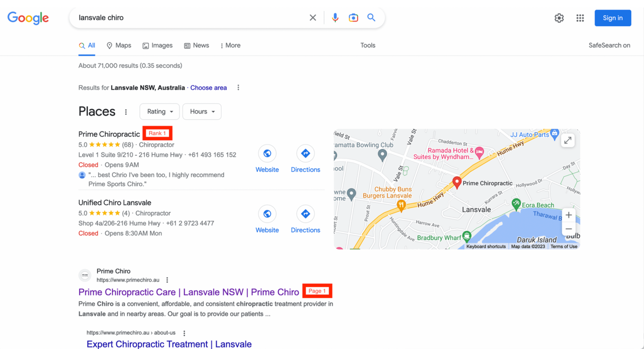The height and width of the screenshot is (349, 644).
Task: Click Website icon for Unified Chiro Lansvale
Action: (x=267, y=214)
